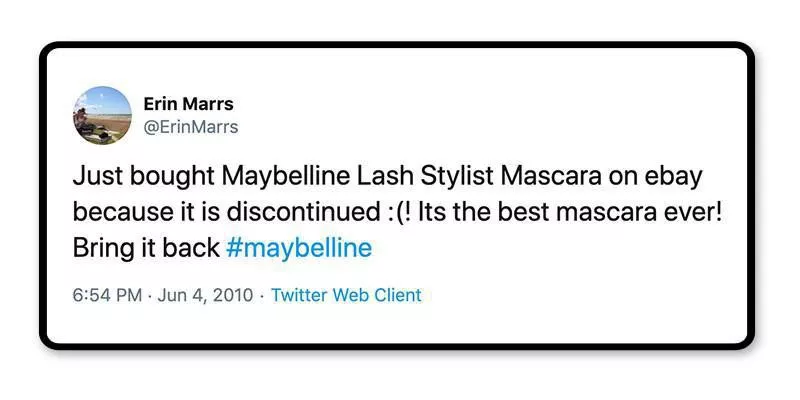Open the Twitter Web Client source link
Screen dimensions: 800x400
[x=346, y=295]
